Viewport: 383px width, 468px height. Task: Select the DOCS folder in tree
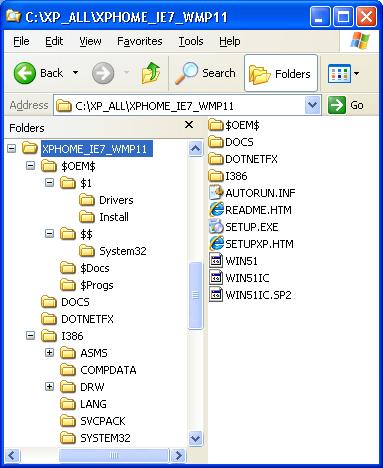(x=75, y=302)
